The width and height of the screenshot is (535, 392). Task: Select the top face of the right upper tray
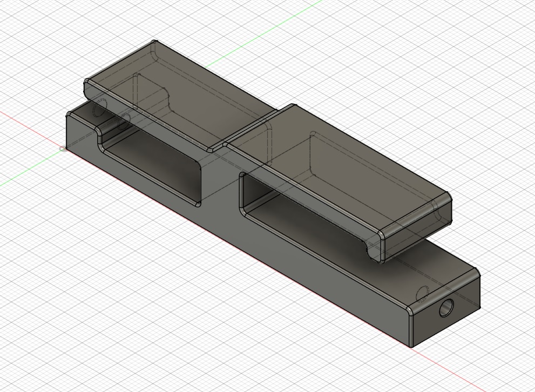tap(338, 167)
